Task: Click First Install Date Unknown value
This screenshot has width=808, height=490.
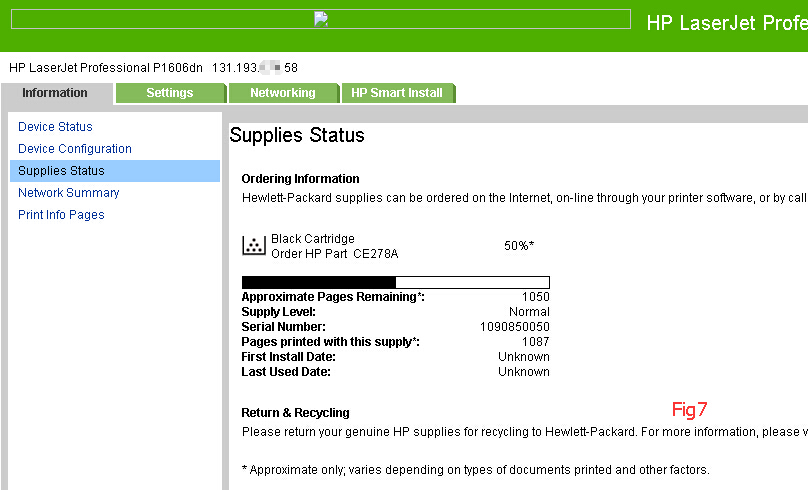Action: [524, 357]
